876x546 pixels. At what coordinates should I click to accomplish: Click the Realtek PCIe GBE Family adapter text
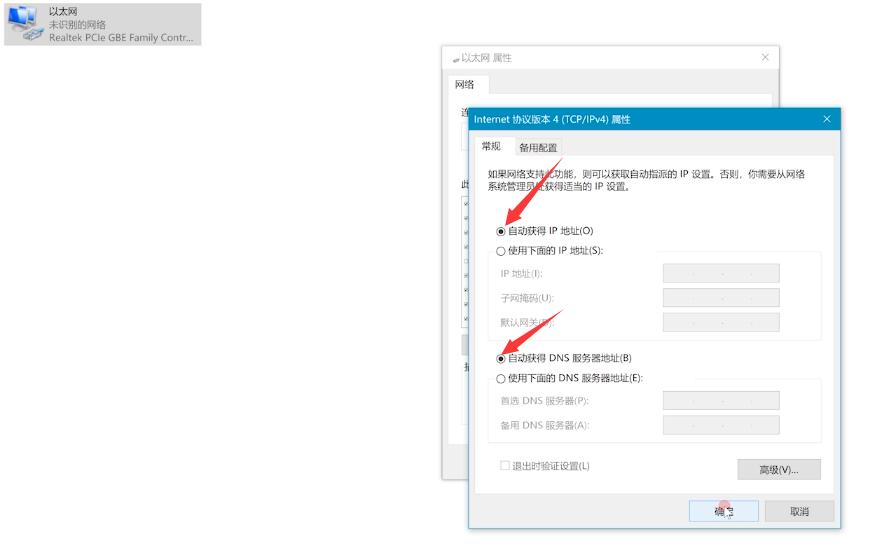coord(121,37)
